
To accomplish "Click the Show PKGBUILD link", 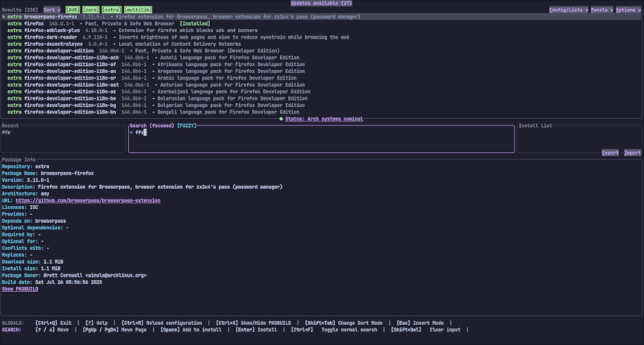I will coord(19,290).
